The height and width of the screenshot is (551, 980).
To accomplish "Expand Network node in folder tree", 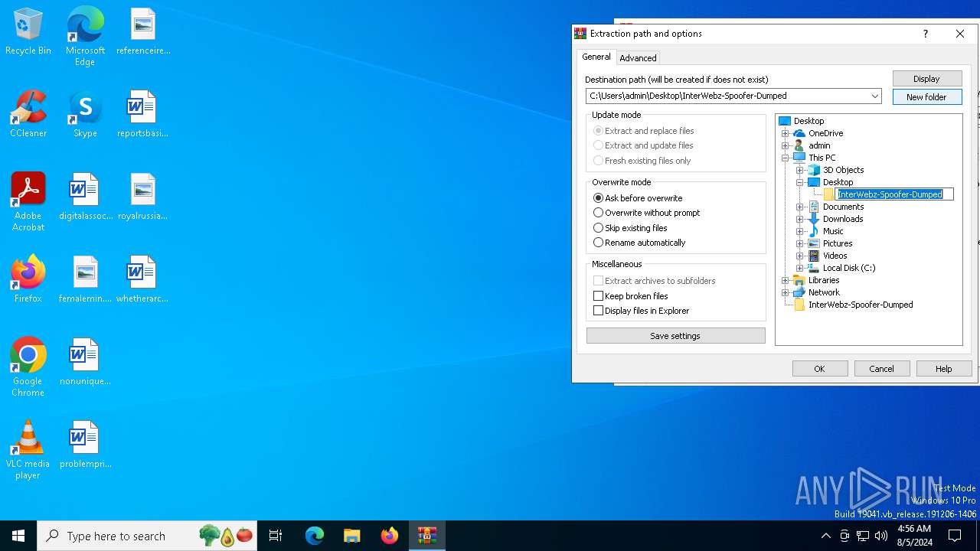I will 785,292.
